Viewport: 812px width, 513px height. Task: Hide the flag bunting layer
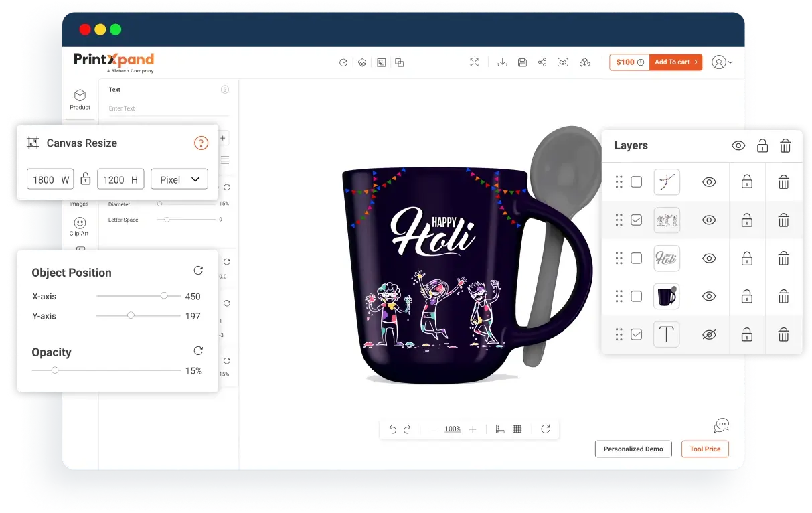[x=709, y=182]
